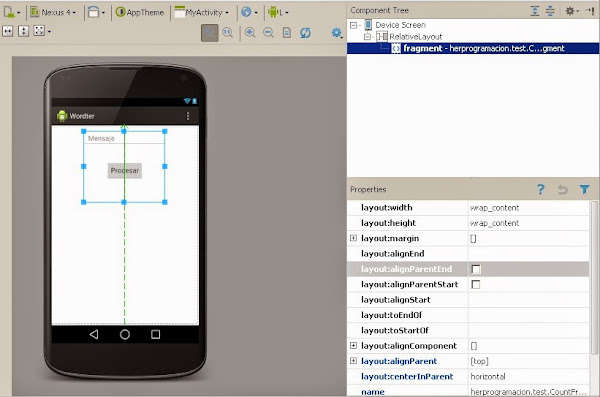Click the zoom out magnifier icon
Screen dimensions: 600x397
click(268, 33)
